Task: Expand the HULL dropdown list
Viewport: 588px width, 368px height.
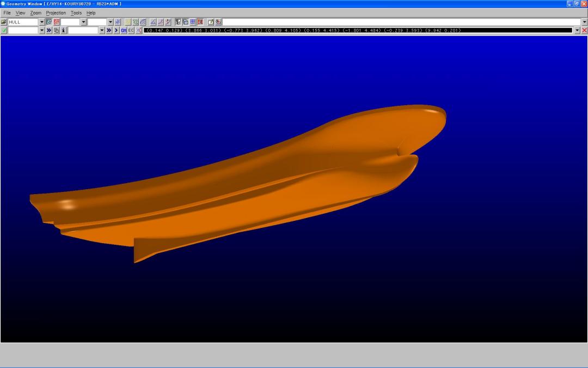Action: point(41,22)
